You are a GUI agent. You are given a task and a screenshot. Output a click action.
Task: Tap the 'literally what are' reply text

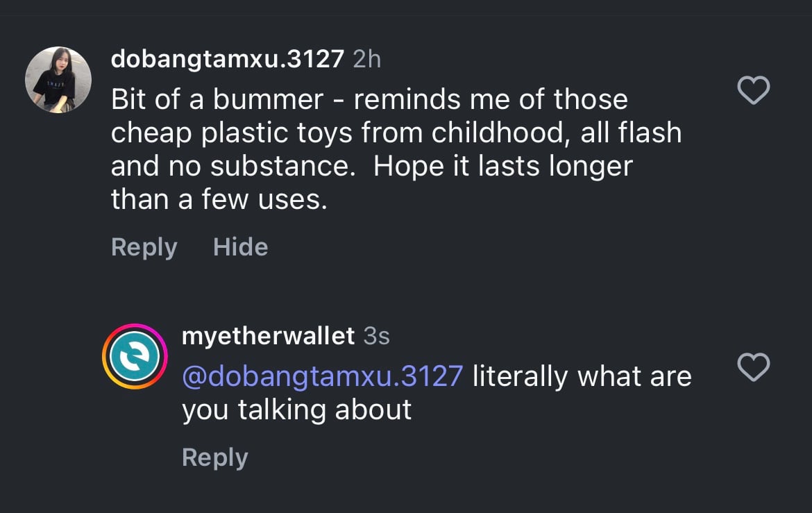pyautogui.click(x=582, y=376)
